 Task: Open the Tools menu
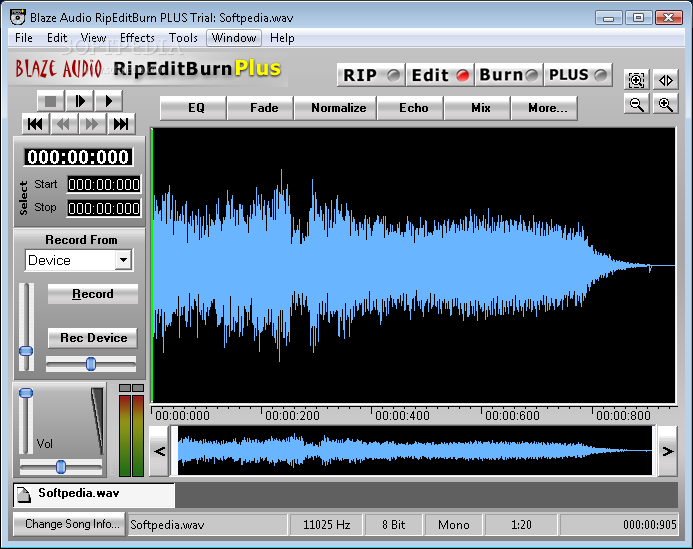[x=183, y=38]
